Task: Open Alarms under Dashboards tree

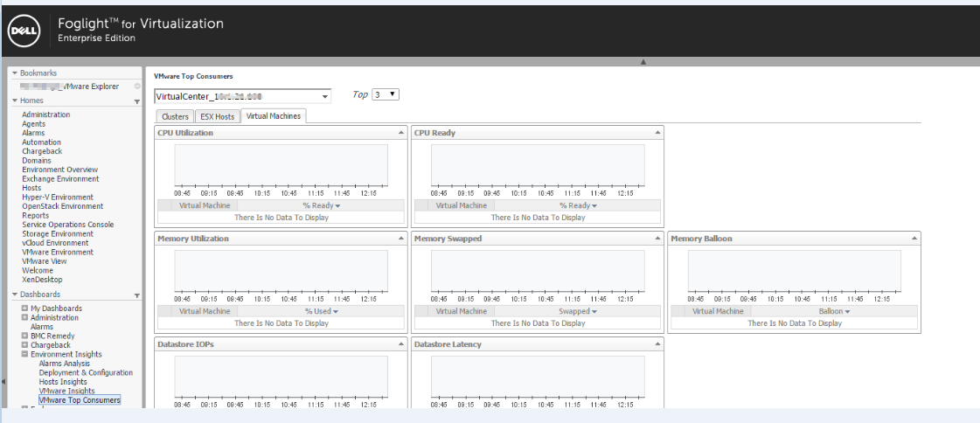Action: tap(42, 327)
